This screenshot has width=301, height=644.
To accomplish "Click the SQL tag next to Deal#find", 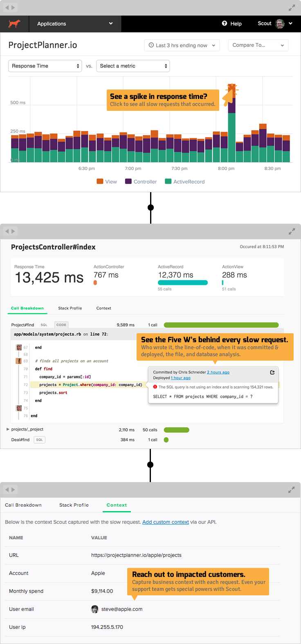I will pos(39,440).
